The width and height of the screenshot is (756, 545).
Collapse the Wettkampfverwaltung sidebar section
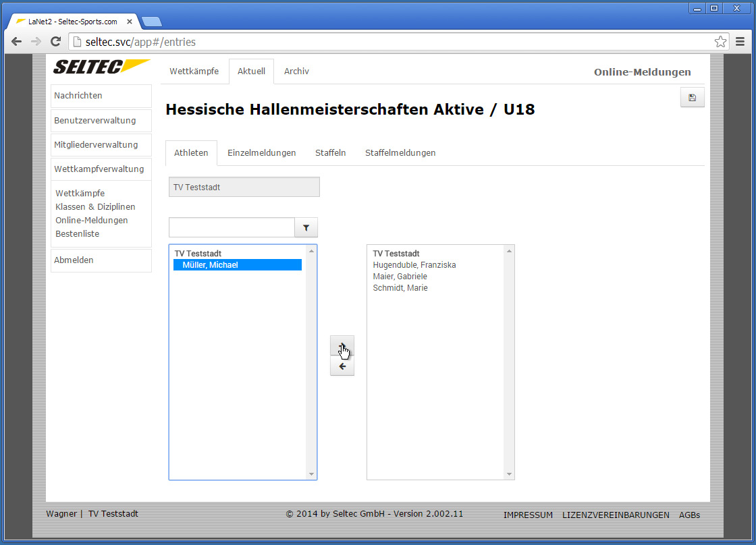[x=101, y=169]
